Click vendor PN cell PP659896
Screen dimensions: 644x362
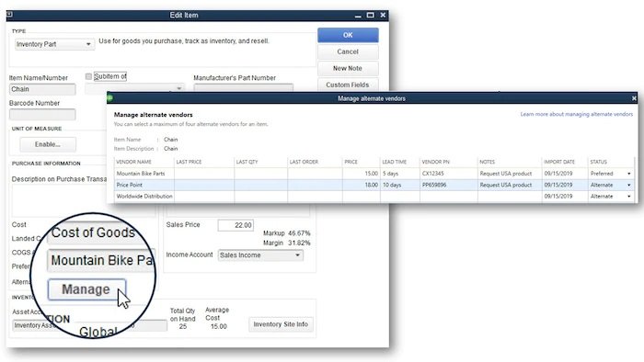(449, 186)
